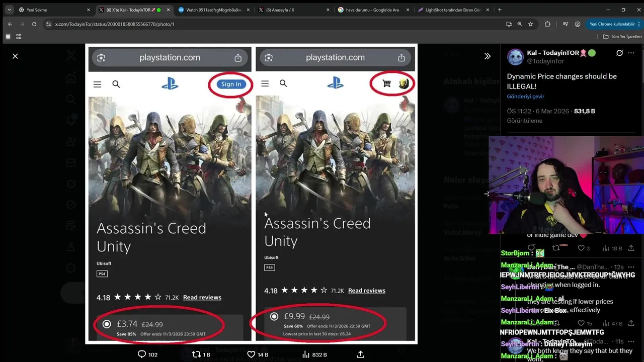
Task: View reply analytics showing 18 B
Action: tap(613, 248)
